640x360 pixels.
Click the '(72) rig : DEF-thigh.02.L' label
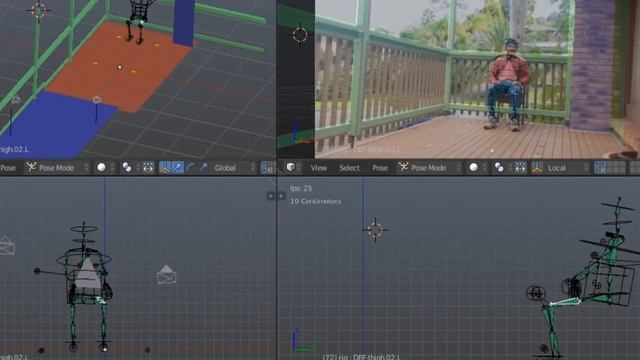coord(361,357)
